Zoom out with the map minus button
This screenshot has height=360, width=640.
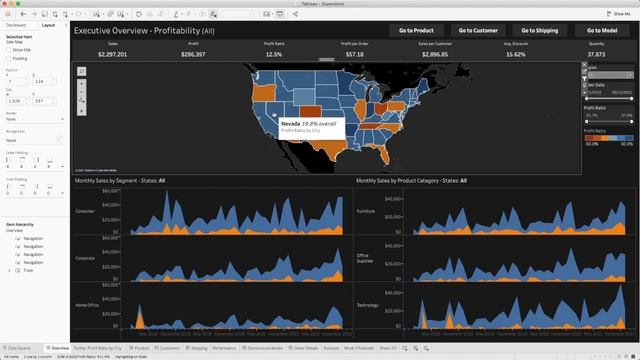coord(82,92)
